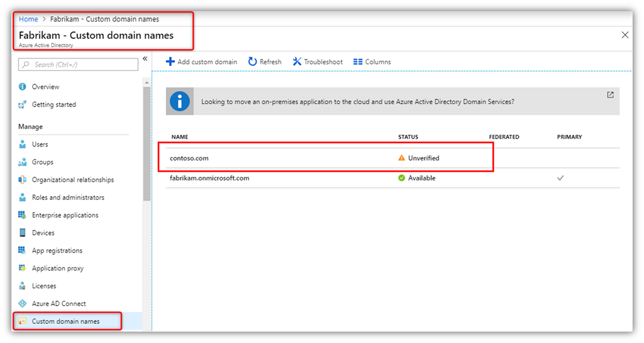
Task: Click the Columns button label
Action: 378,61
